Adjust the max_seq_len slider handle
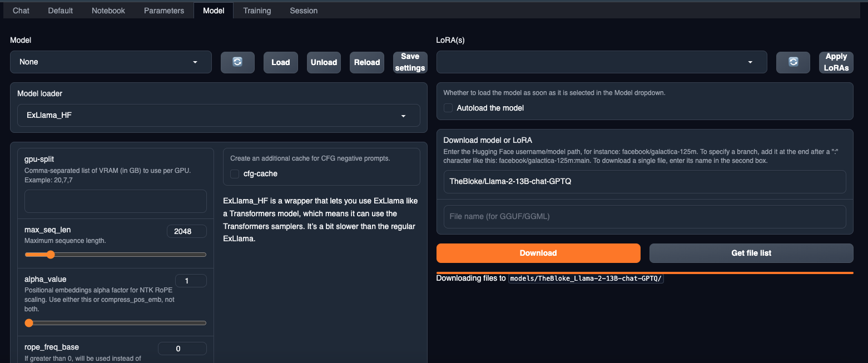 (x=51, y=254)
